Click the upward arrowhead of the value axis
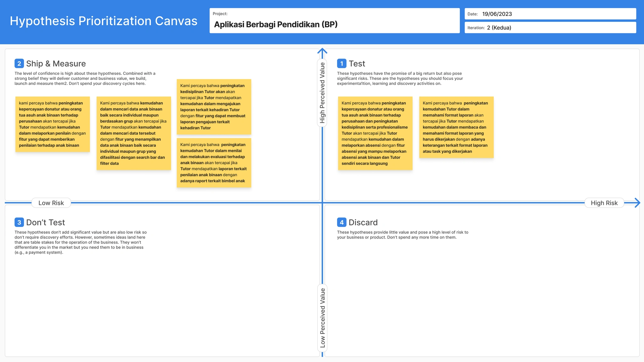The width and height of the screenshot is (644, 362). [x=322, y=51]
